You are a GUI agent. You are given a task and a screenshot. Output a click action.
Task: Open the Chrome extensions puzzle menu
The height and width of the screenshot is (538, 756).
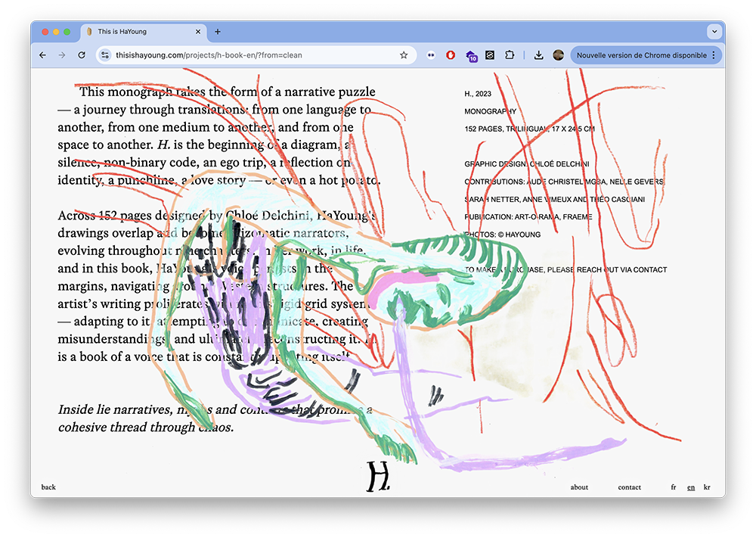pos(510,55)
